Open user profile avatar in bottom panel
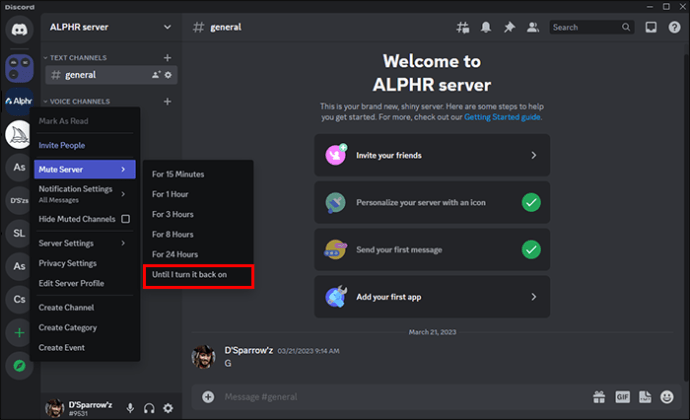The width and height of the screenshot is (690, 420). pyautogui.click(x=55, y=408)
